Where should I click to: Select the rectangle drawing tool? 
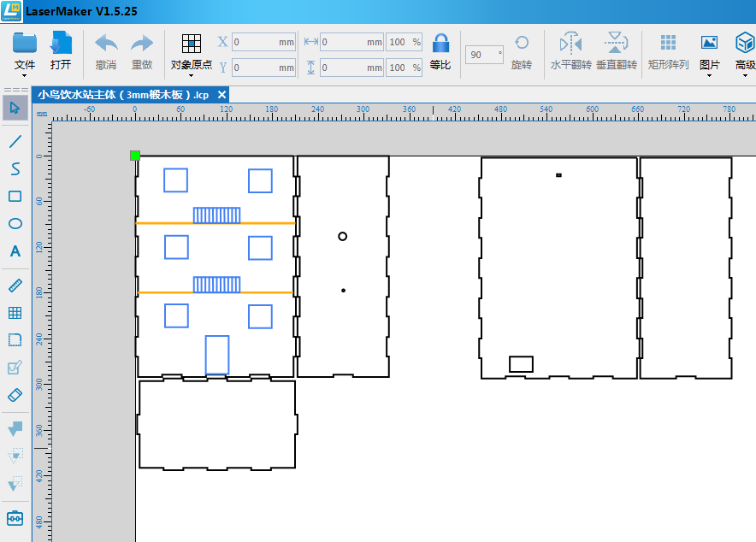point(15,196)
